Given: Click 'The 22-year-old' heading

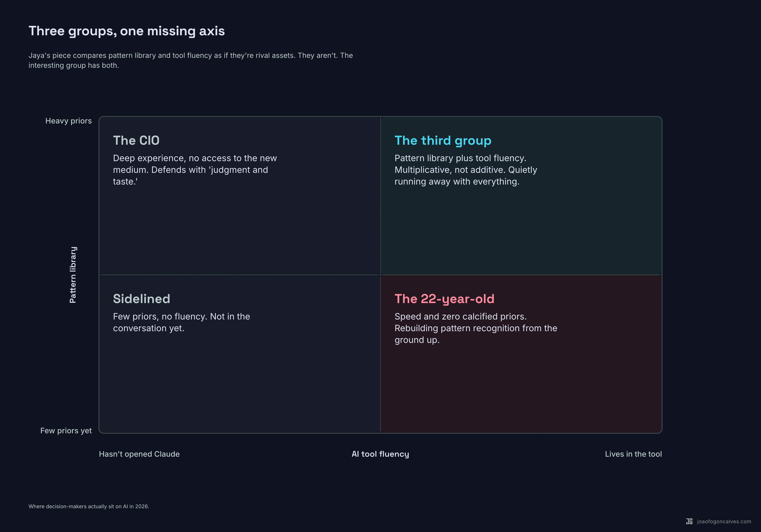Looking at the screenshot, I should coord(444,299).
